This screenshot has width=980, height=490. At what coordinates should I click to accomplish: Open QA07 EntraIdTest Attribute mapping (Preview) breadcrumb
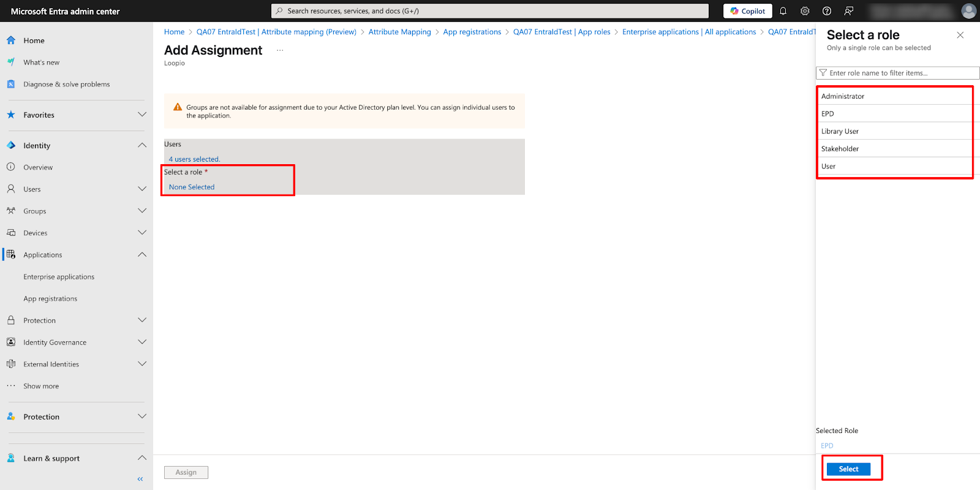(276, 32)
